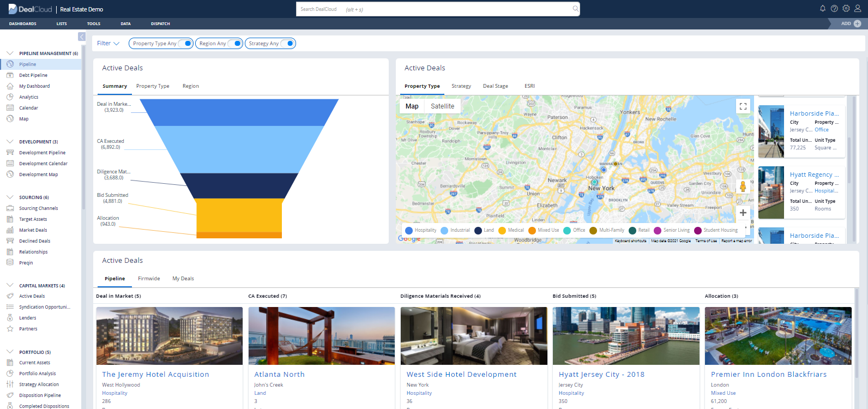Click the plus icon beside ADD
Screen dimensions: 868x409
[858, 23]
